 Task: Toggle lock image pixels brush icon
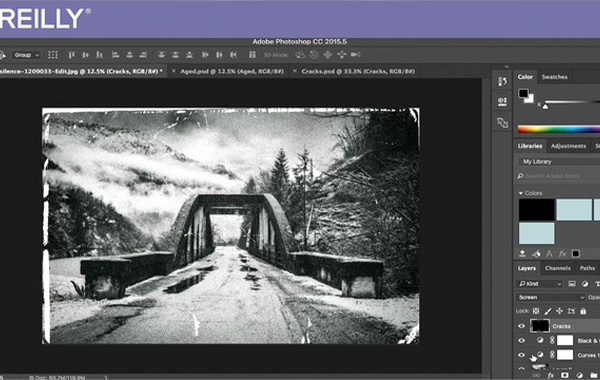pyautogui.click(x=548, y=311)
